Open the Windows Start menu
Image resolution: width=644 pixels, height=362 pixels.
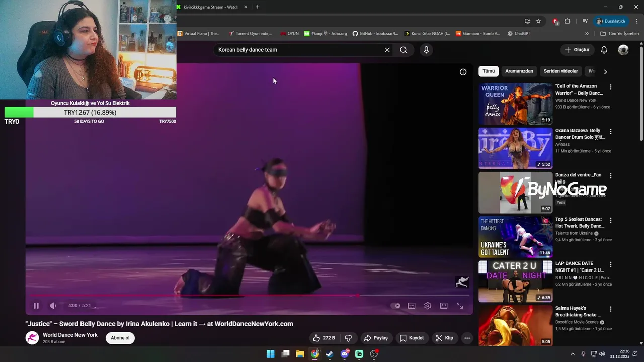[x=270, y=354]
